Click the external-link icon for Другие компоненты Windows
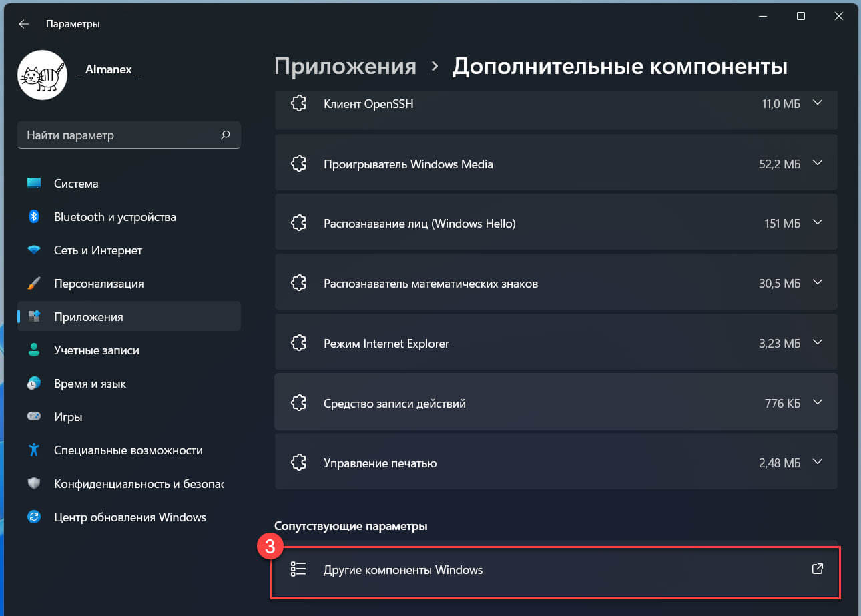 (817, 569)
